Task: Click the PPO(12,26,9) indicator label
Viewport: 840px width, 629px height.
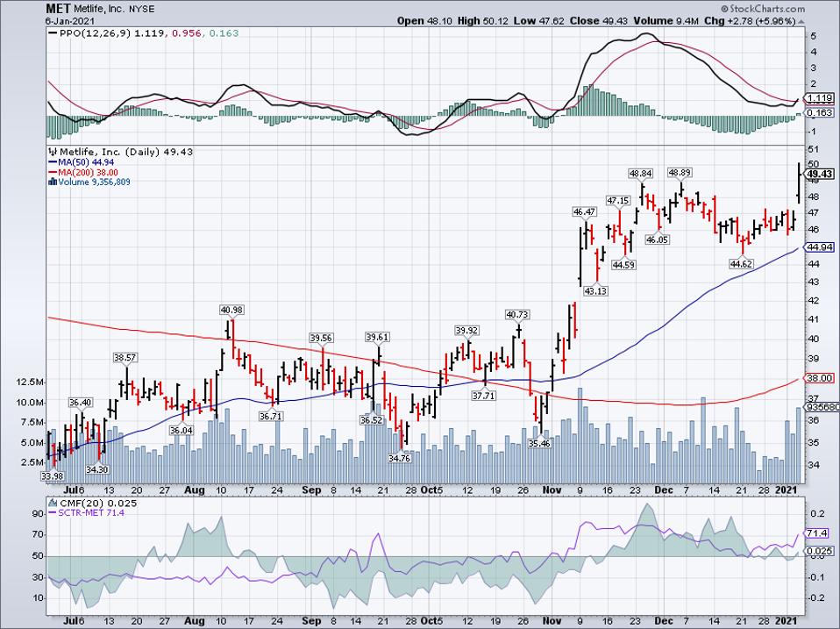Action: point(95,33)
